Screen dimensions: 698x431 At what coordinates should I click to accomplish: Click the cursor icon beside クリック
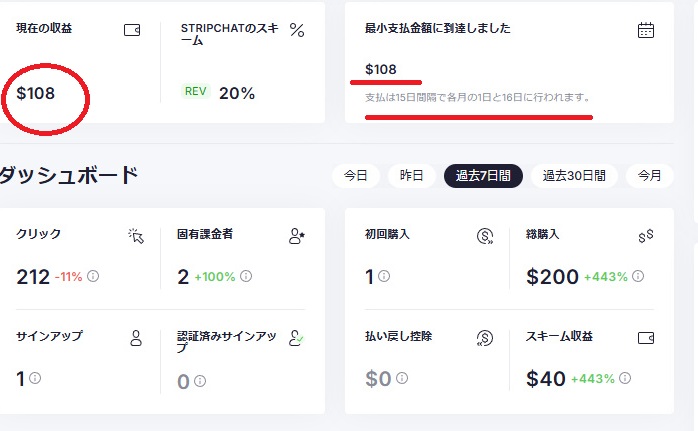[136, 236]
